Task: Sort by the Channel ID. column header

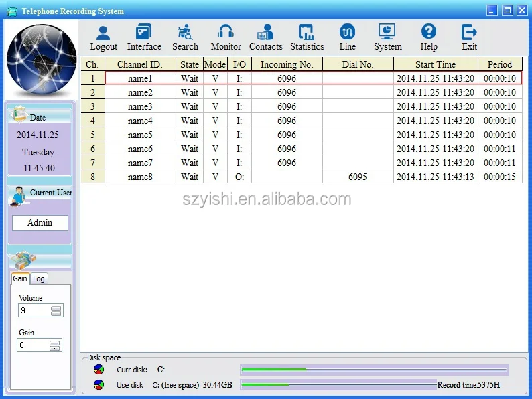Action: coord(140,64)
